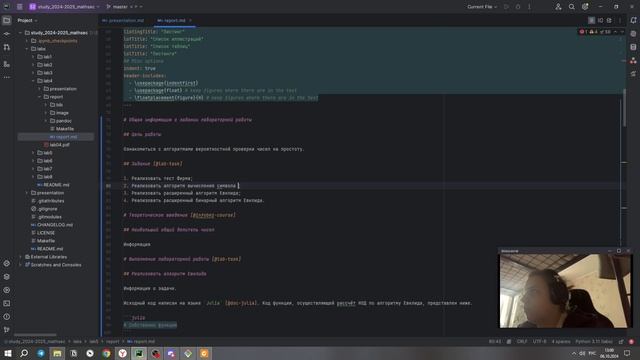Image resolution: width=640 pixels, height=360 pixels.
Task: Open Current File run configuration dropdown
Action: (x=482, y=7)
